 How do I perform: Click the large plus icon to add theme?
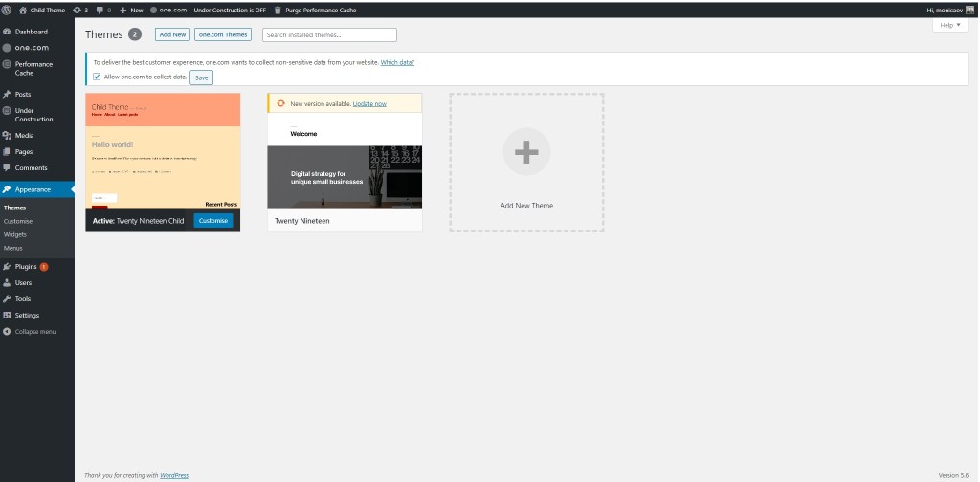[x=526, y=151]
